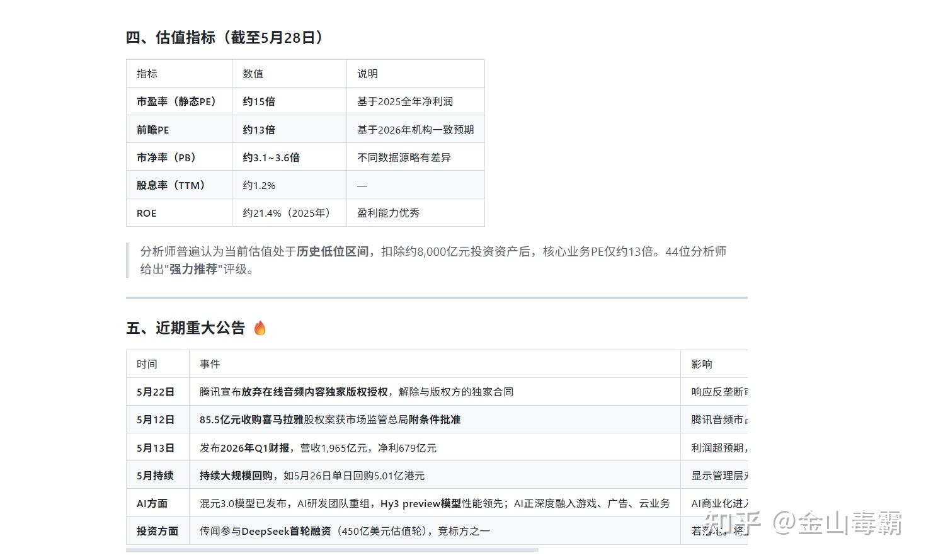Screen dimensions: 926x560
Task: Click the 85.5亿元收购喜马拉雅 event text
Action: click(251, 420)
